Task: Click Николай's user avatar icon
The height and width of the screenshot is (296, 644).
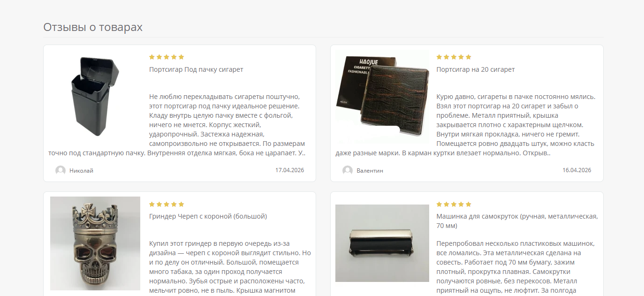Action: (x=61, y=171)
